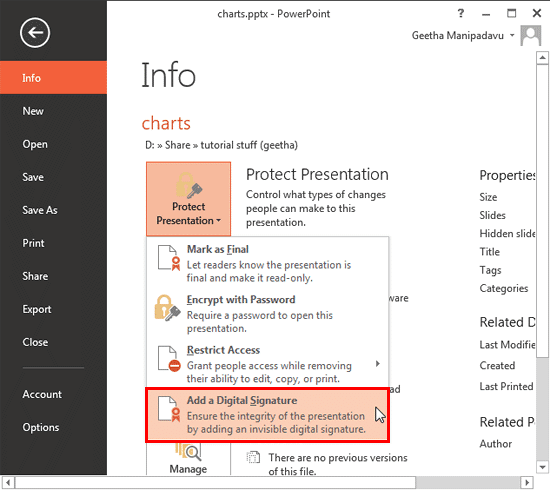Expand the Geetha Manipadavu account dropdown arrow

coord(512,35)
